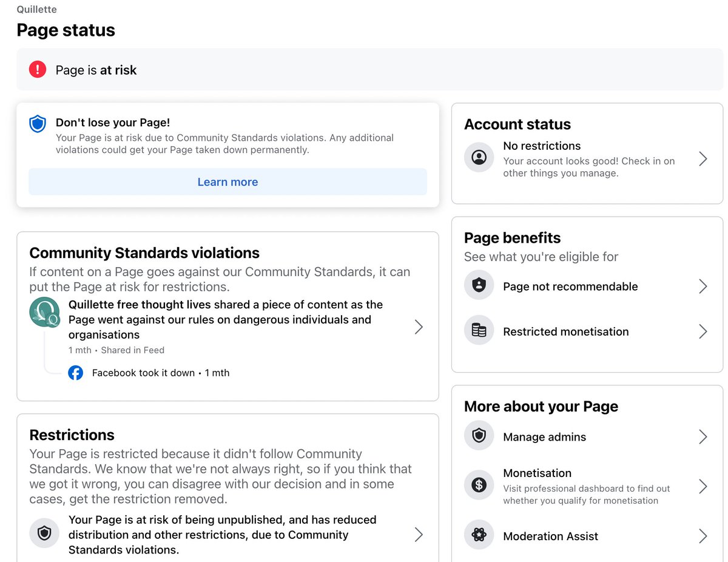The image size is (728, 562).
Task: Click the Community Standards violations heading
Action: [x=144, y=252]
